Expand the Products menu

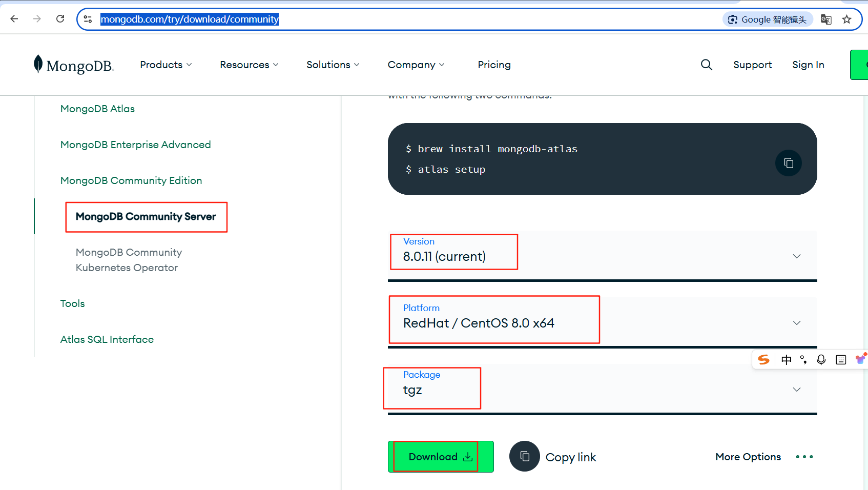pos(166,65)
